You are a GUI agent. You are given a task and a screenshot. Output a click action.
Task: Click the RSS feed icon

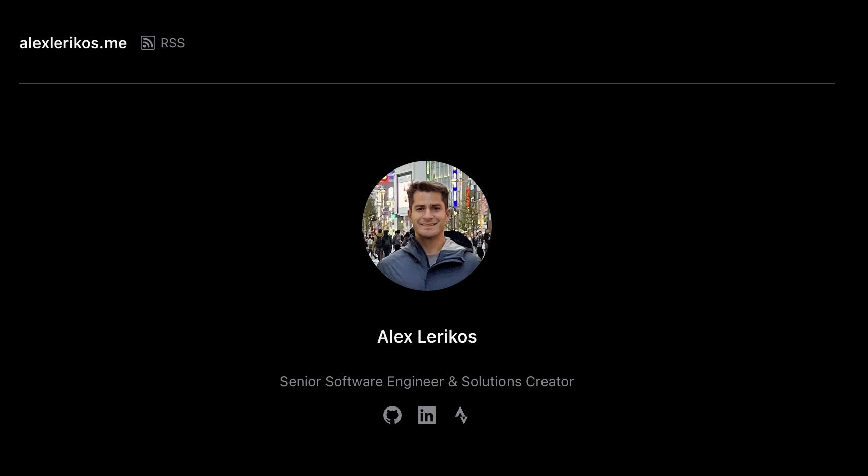(148, 43)
